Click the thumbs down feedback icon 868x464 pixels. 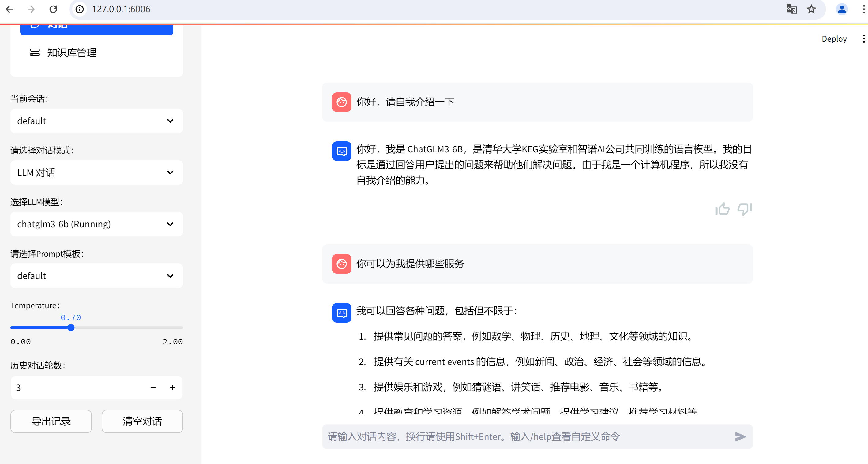[x=744, y=209]
